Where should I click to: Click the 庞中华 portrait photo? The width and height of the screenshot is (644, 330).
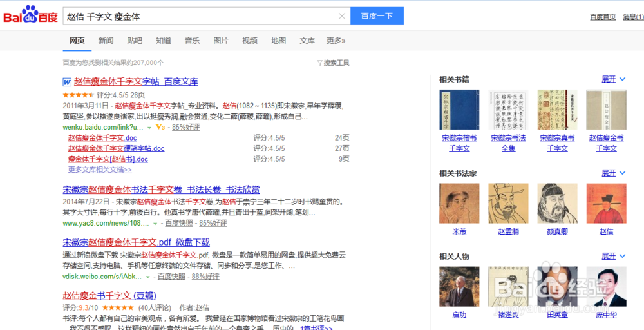coord(606,286)
